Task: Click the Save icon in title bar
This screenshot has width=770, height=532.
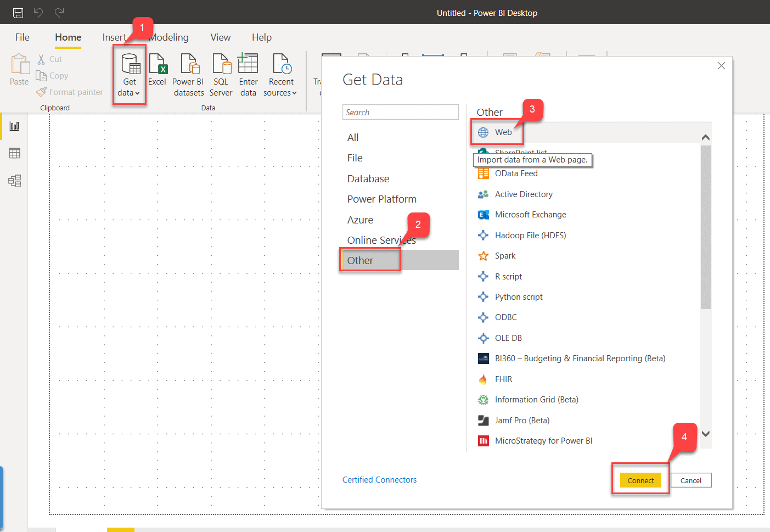Action: point(18,13)
